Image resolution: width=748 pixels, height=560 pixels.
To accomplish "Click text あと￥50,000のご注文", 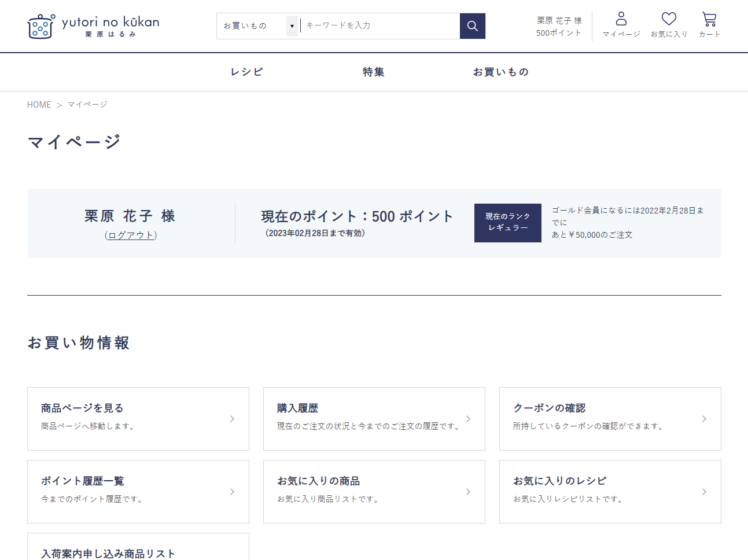I will (x=592, y=235).
